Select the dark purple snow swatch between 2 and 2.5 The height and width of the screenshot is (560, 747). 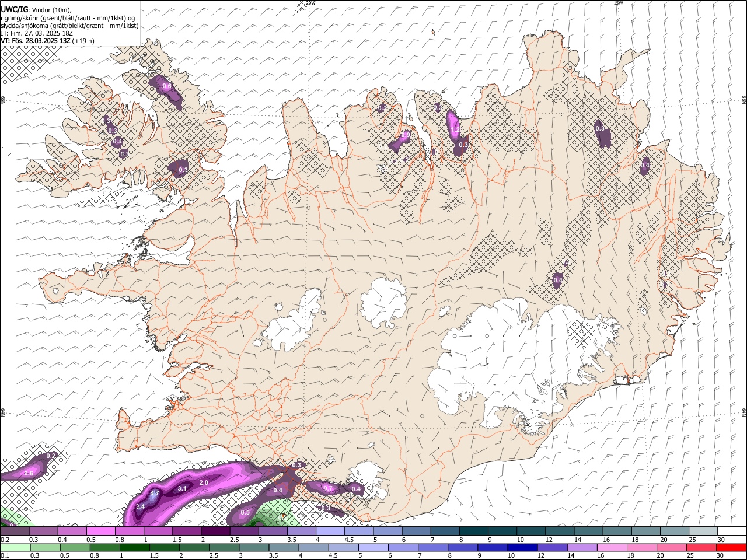pos(215,531)
